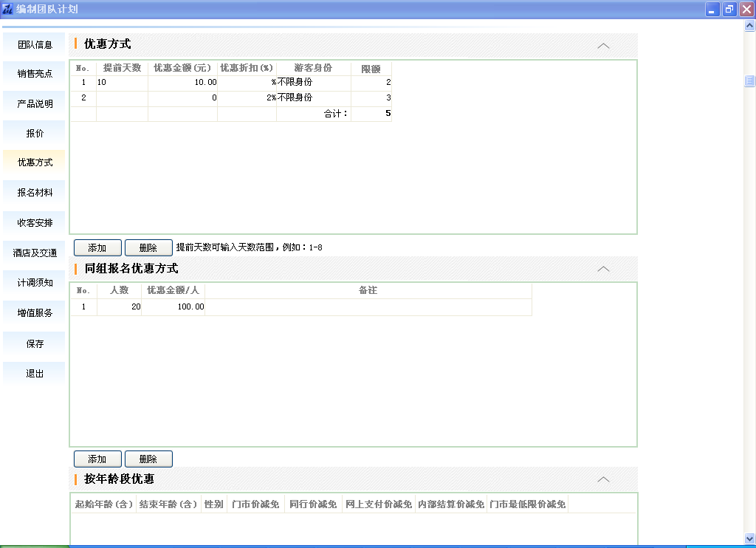Open the 报价 sidebar item

35,134
